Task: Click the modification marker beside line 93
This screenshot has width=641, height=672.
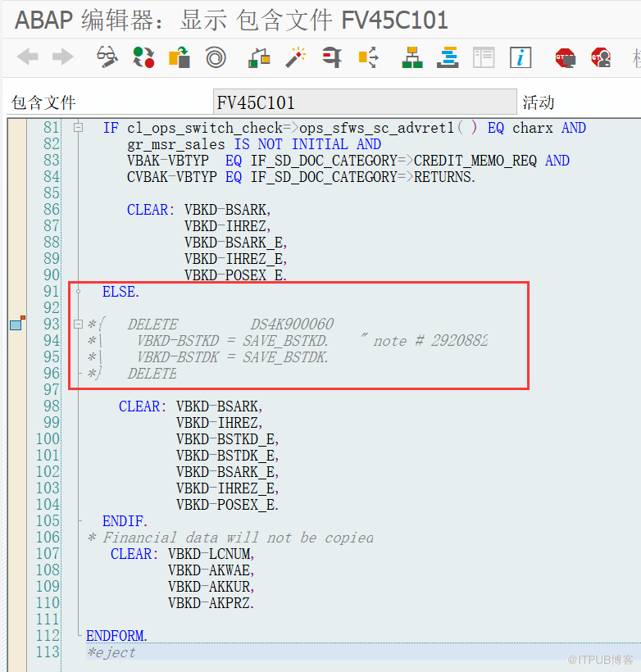Action: click(16, 325)
